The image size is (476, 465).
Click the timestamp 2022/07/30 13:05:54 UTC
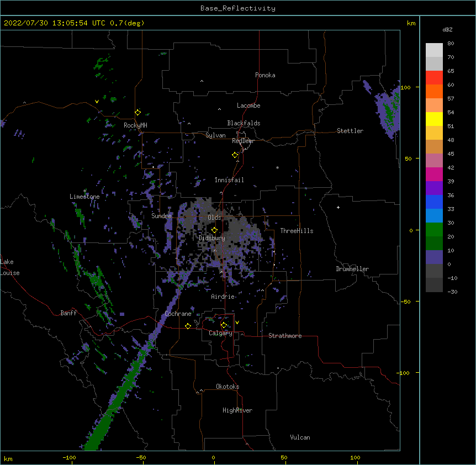55,23
